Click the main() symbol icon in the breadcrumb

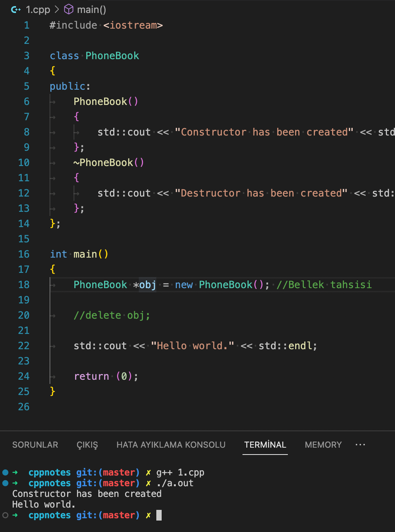point(68,9)
